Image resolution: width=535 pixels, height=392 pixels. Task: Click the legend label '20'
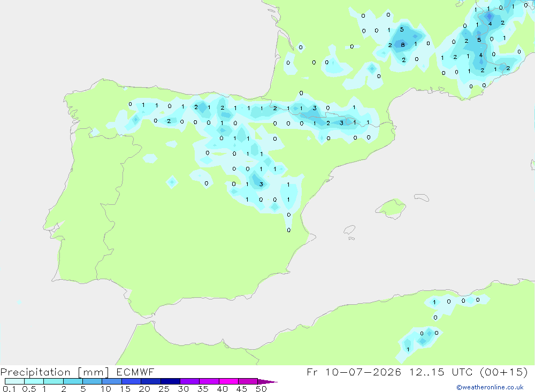click(144, 389)
